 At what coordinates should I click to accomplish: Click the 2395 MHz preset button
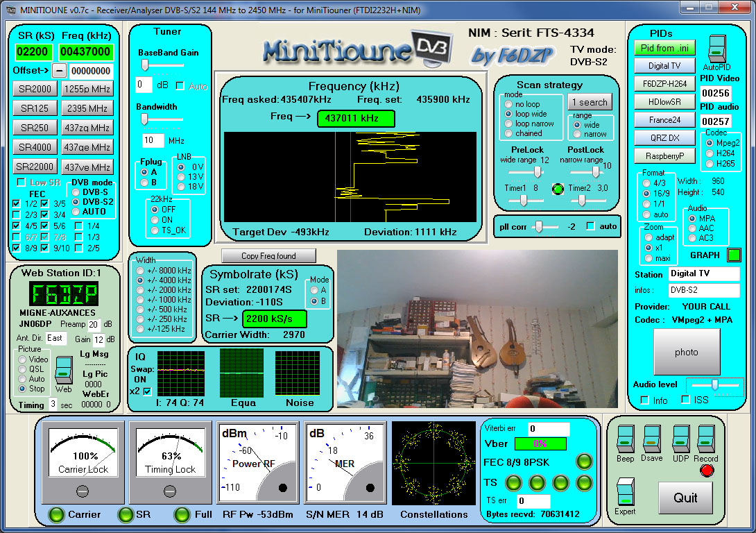(87, 108)
